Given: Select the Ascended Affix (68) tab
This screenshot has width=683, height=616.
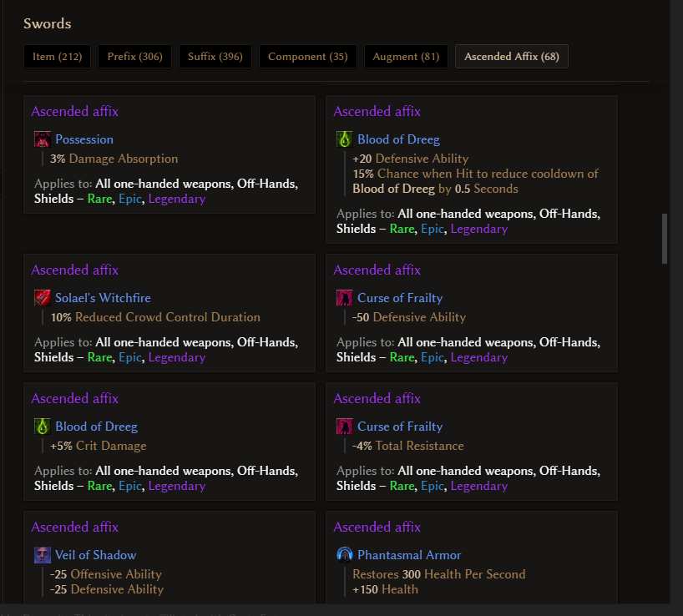Looking at the screenshot, I should [x=512, y=57].
